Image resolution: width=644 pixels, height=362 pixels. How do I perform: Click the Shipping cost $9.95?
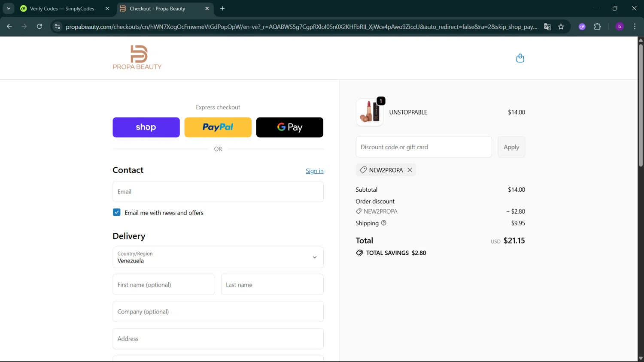(x=518, y=223)
